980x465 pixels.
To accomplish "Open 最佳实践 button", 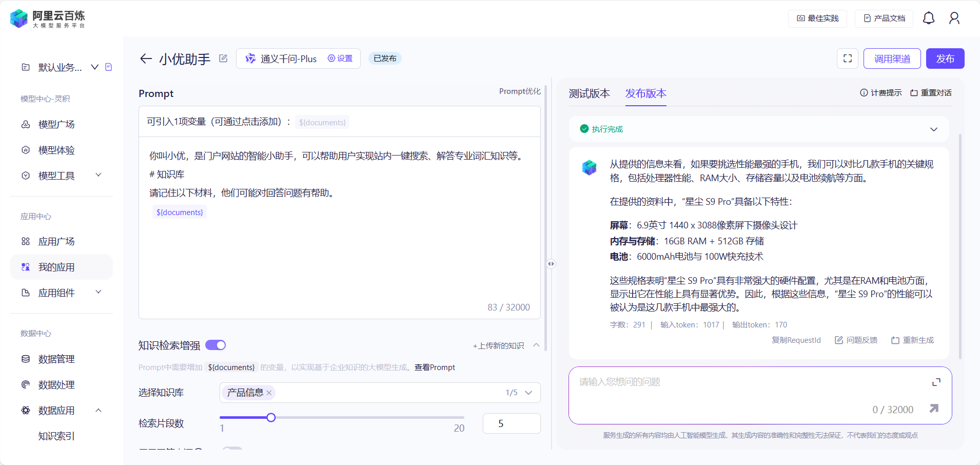I will click(818, 18).
